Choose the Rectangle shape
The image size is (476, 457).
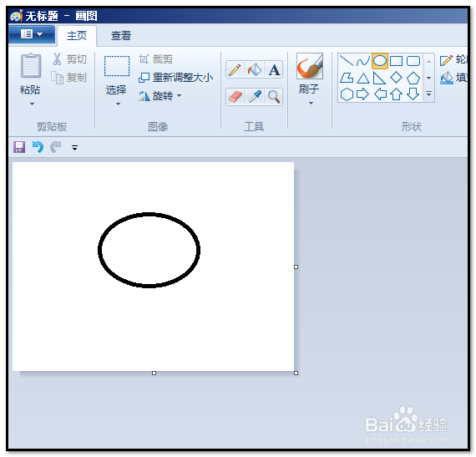pyautogui.click(x=396, y=61)
